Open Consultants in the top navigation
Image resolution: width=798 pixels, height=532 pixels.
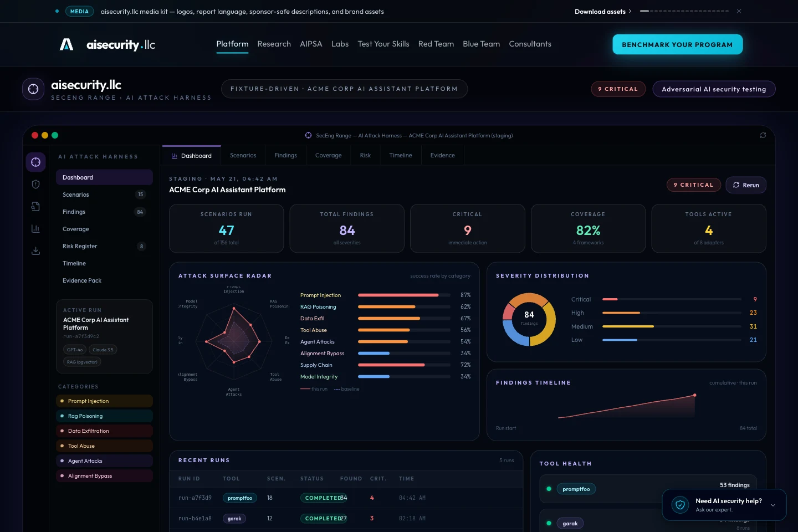[530, 44]
